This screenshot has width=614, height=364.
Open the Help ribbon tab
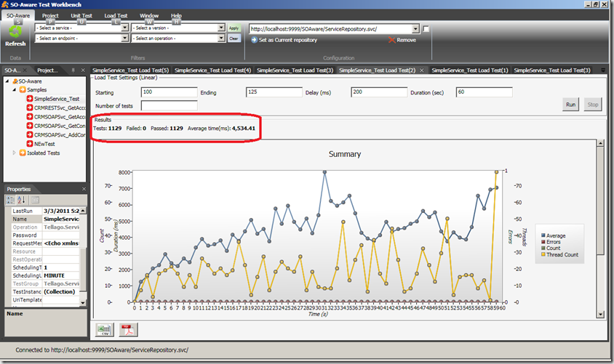click(x=176, y=16)
